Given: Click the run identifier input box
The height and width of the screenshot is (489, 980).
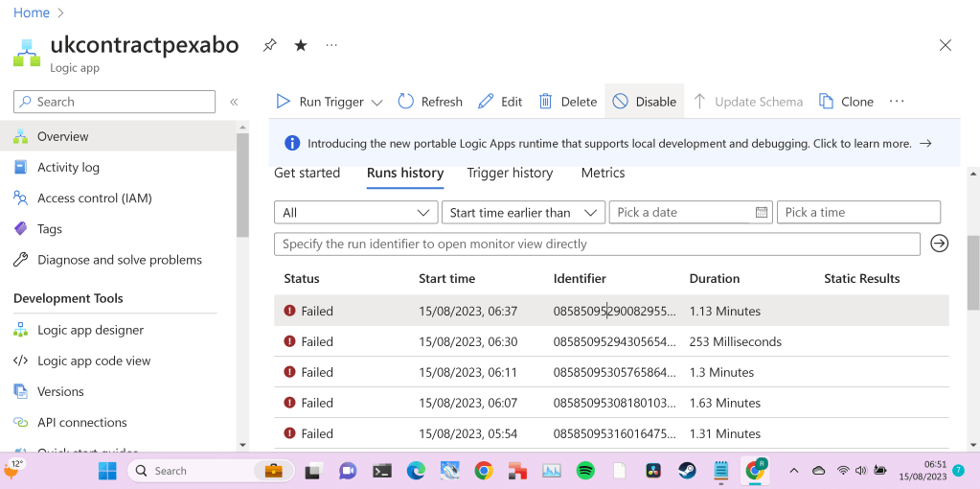Looking at the screenshot, I should click(597, 244).
